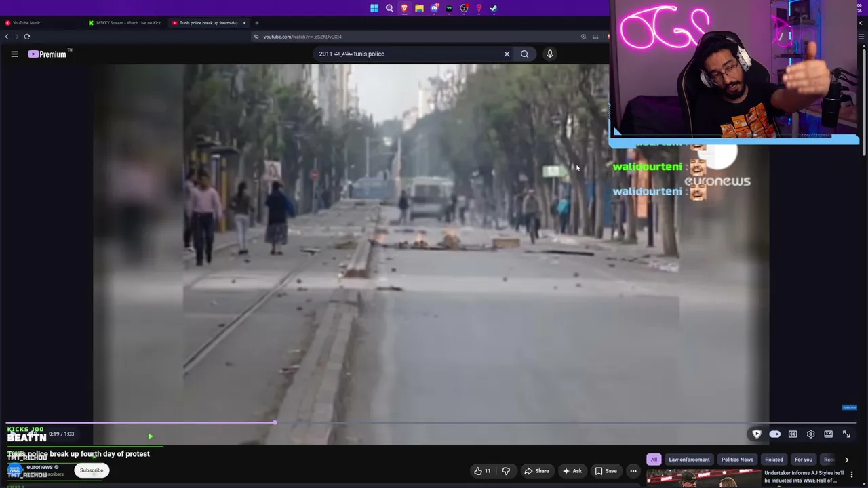Open options menu for Undertaker video
The height and width of the screenshot is (488, 868).
coord(852,474)
